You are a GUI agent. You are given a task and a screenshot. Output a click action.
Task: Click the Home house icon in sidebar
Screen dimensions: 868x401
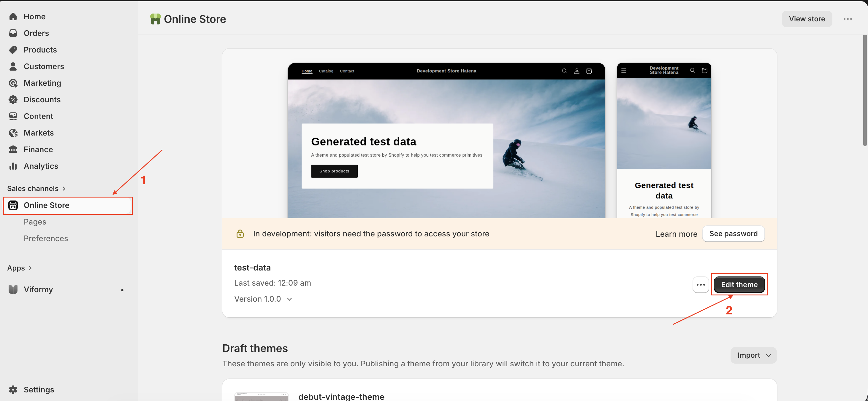(13, 17)
